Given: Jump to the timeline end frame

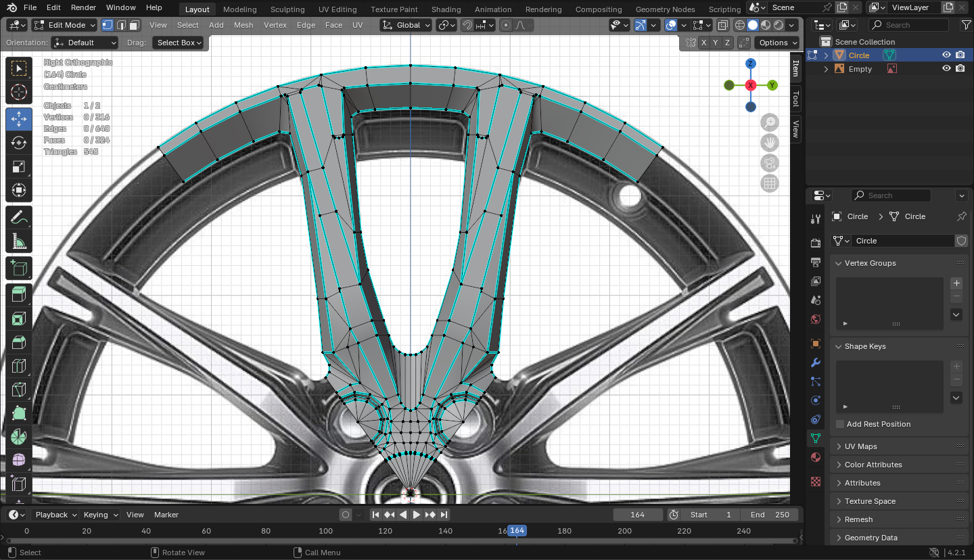Looking at the screenshot, I should [444, 515].
